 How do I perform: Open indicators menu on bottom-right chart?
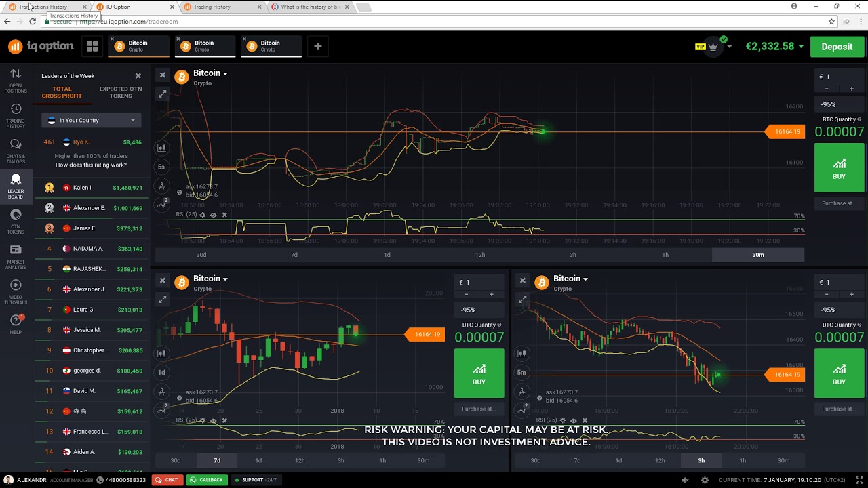pos(521,409)
